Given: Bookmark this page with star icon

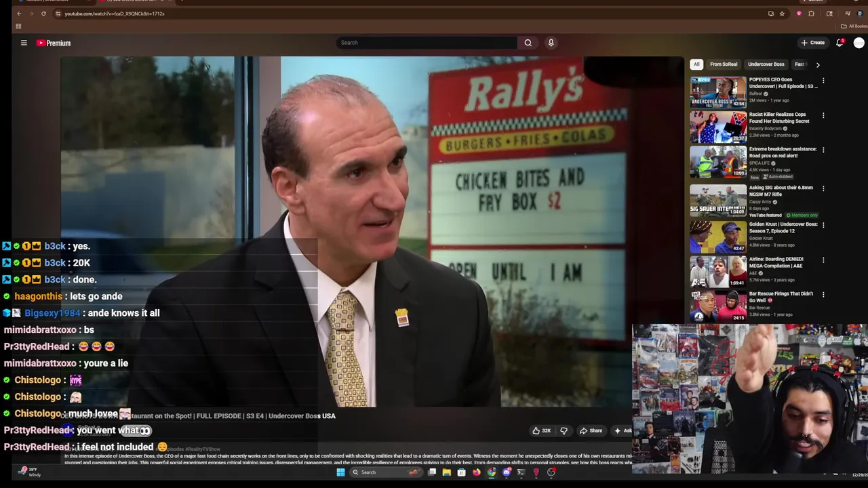Looking at the screenshot, I should click(782, 14).
